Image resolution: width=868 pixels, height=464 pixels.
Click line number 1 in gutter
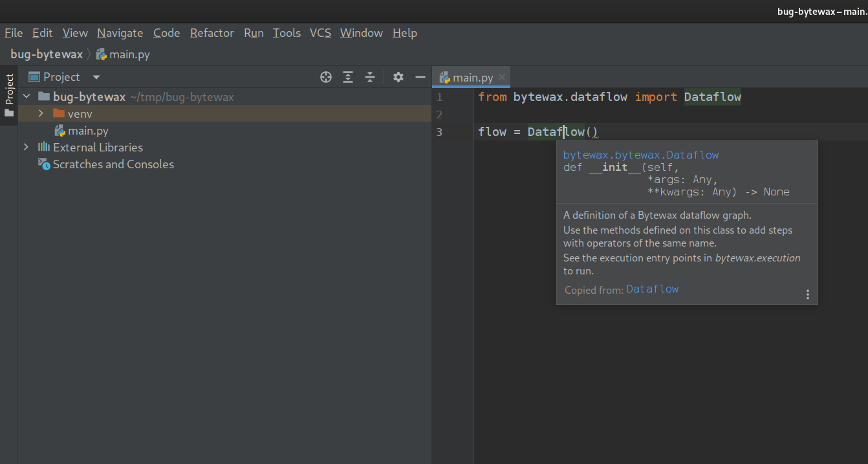coord(440,97)
